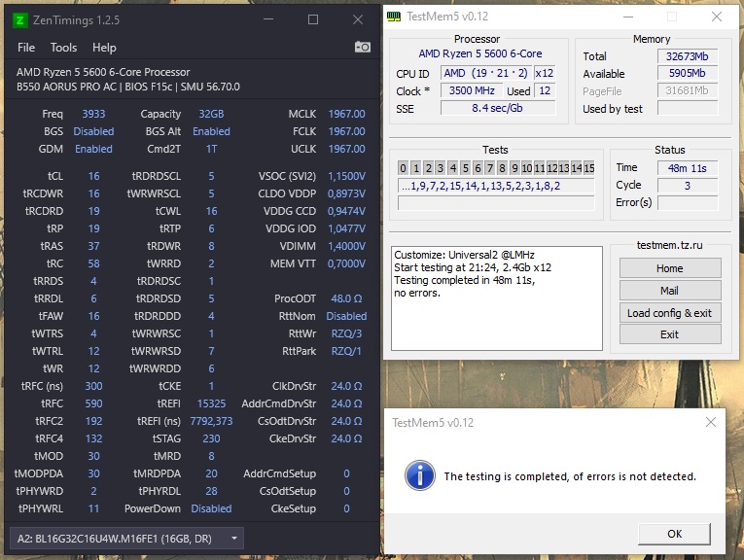Click the ClkDrvStr 24.0 Ω value

[346, 386]
